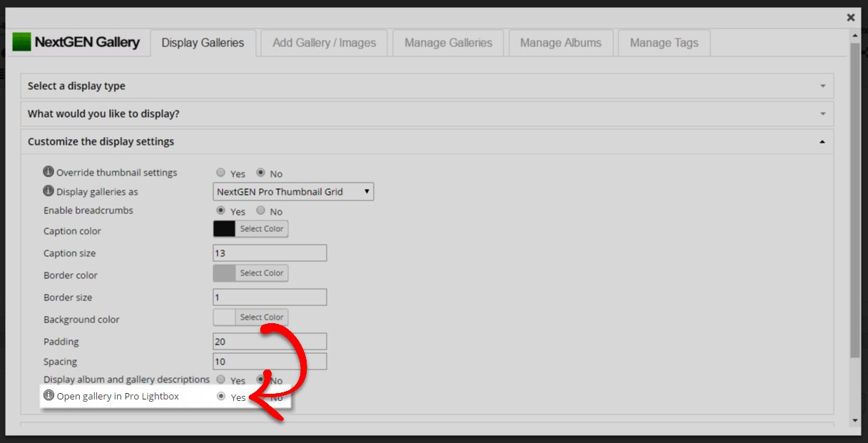This screenshot has width=868, height=443.
Task: Expand the Select a display type section
Action: click(427, 86)
